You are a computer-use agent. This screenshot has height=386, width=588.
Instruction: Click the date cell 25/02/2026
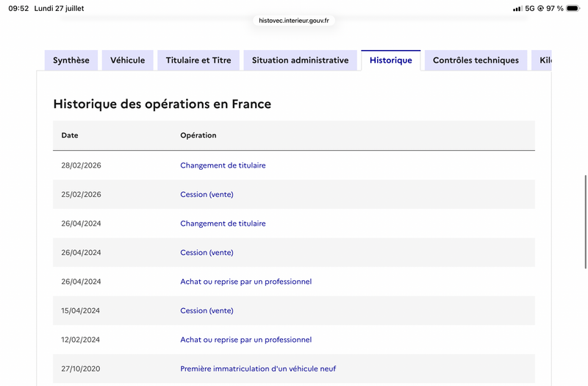tap(82, 194)
